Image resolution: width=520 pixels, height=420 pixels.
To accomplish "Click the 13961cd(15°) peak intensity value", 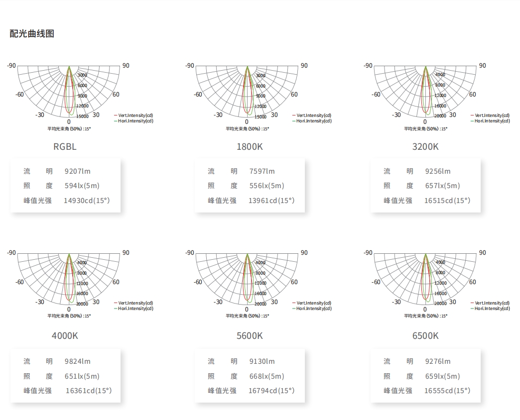I will click(271, 201).
